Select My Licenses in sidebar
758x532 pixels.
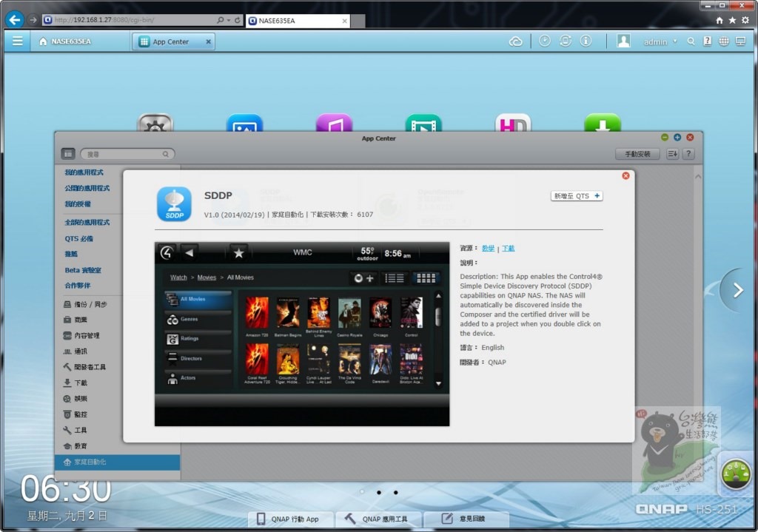click(77, 204)
